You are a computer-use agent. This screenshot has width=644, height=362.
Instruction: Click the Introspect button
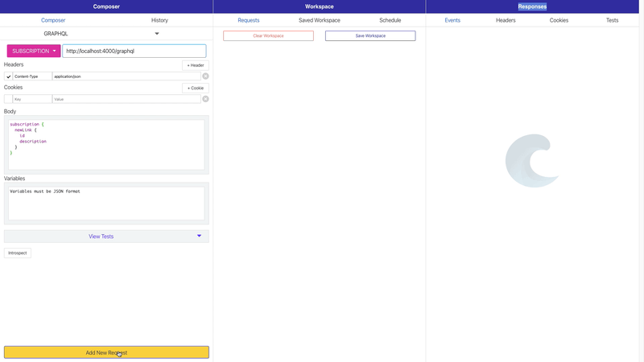pyautogui.click(x=17, y=253)
